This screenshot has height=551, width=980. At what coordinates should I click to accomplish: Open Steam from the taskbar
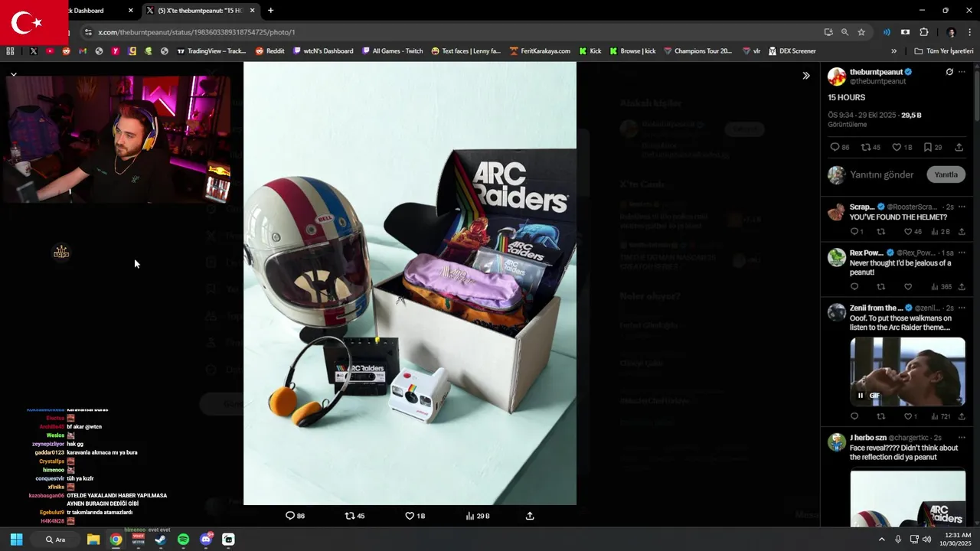pyautogui.click(x=161, y=540)
